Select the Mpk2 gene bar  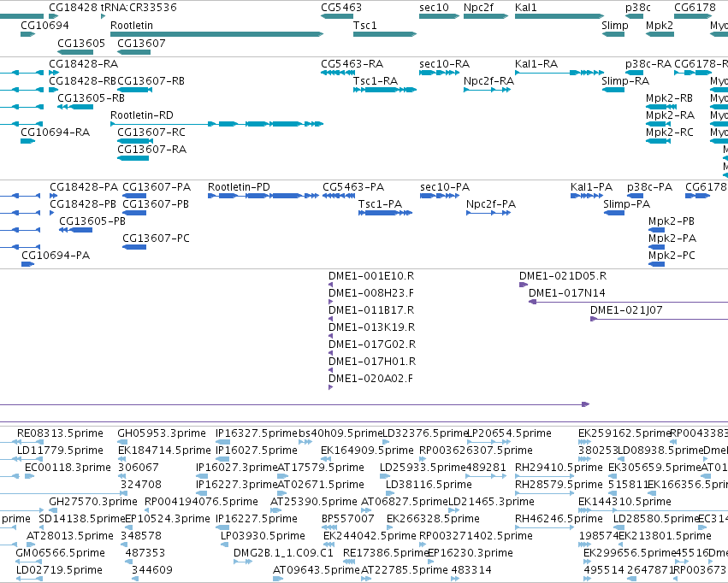point(660,34)
